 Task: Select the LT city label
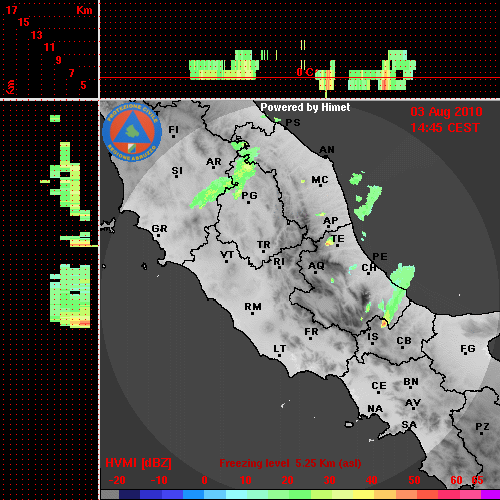click(280, 349)
